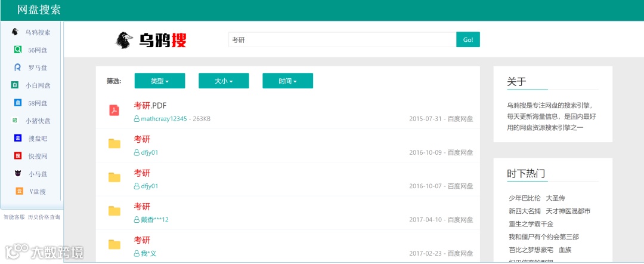Click uploader 我*义
This screenshot has height=264, width=644.
[x=148, y=253]
